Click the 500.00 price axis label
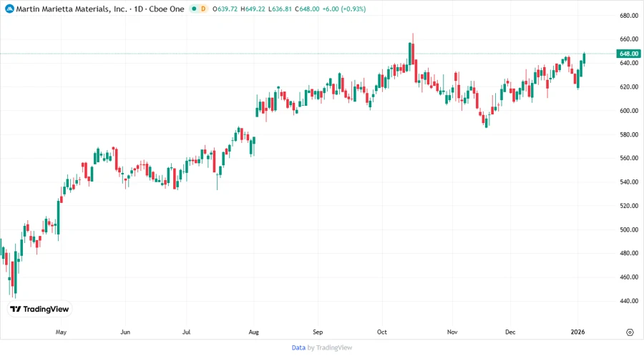 (629, 229)
